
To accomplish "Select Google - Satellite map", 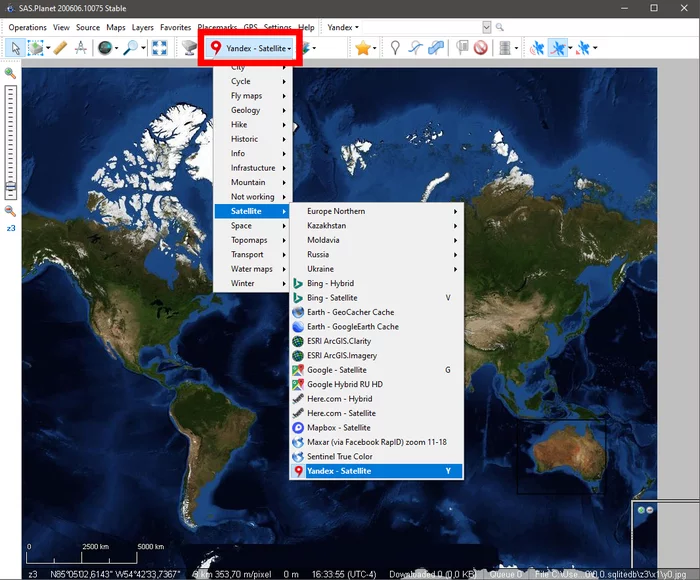I will [376, 370].
